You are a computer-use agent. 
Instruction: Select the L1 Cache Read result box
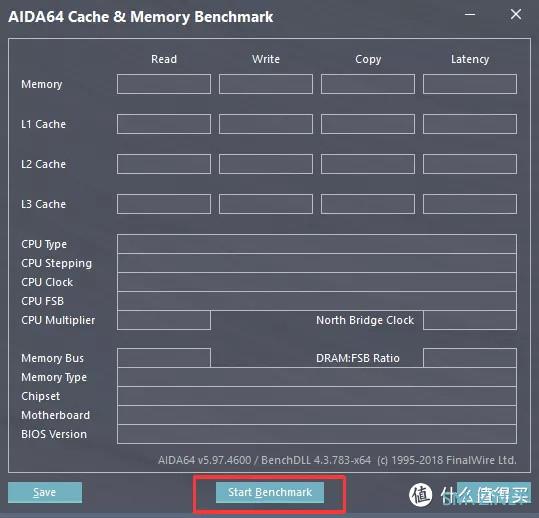(x=164, y=124)
